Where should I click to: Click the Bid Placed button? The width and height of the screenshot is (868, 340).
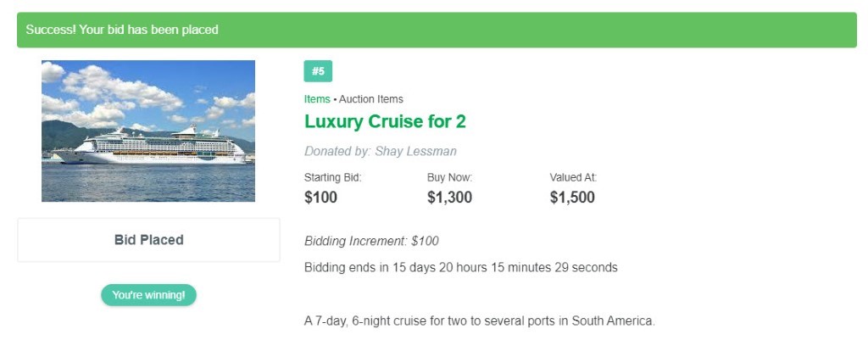pyautogui.click(x=148, y=240)
